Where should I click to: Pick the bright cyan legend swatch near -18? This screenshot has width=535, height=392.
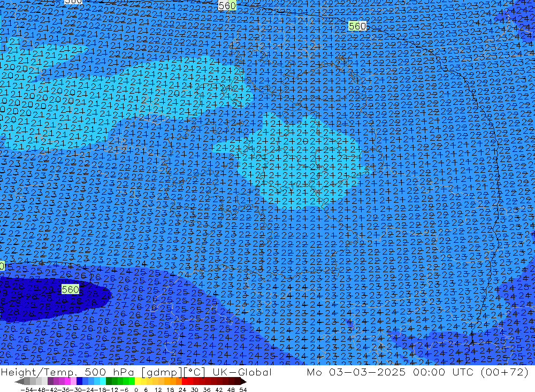(x=103, y=381)
